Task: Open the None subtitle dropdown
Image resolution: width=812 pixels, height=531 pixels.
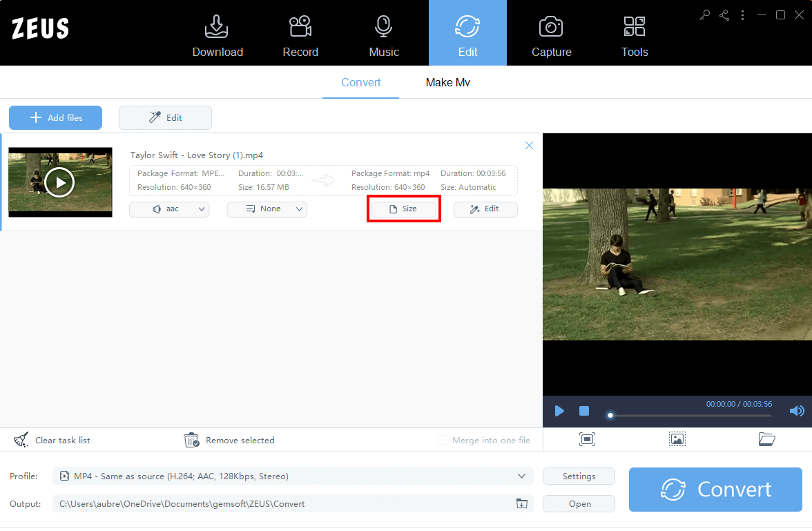Action: 267,209
